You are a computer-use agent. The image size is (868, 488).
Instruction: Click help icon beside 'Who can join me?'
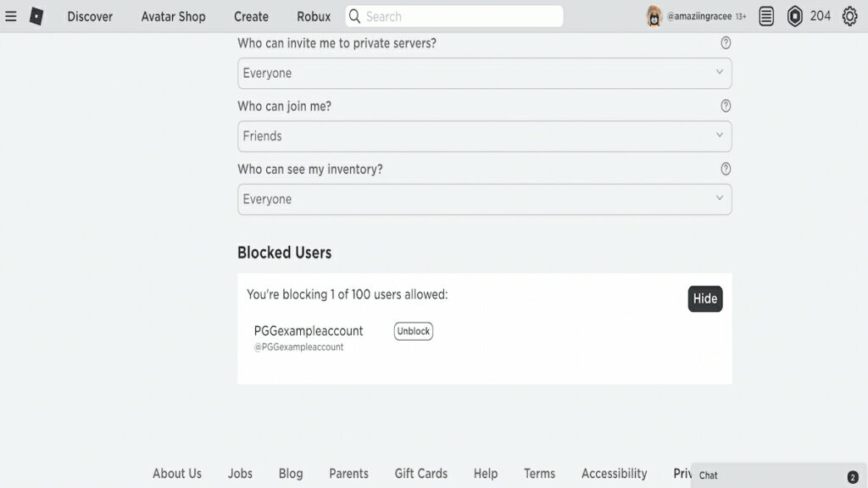[726, 106]
